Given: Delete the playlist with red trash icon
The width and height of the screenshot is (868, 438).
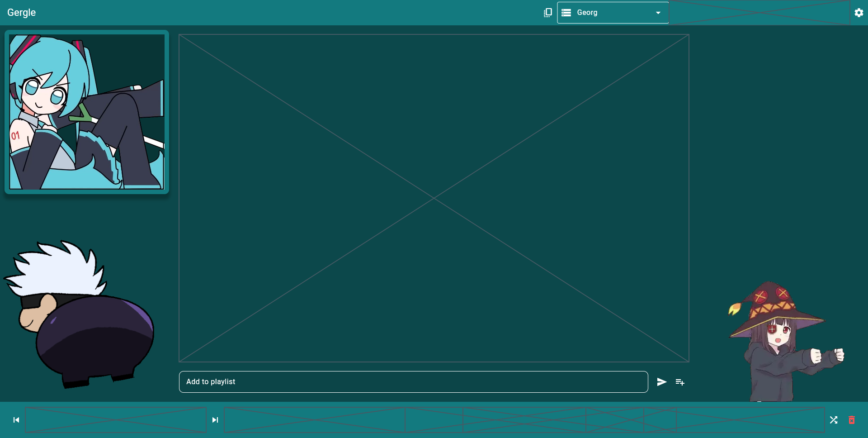Looking at the screenshot, I should coord(852,420).
